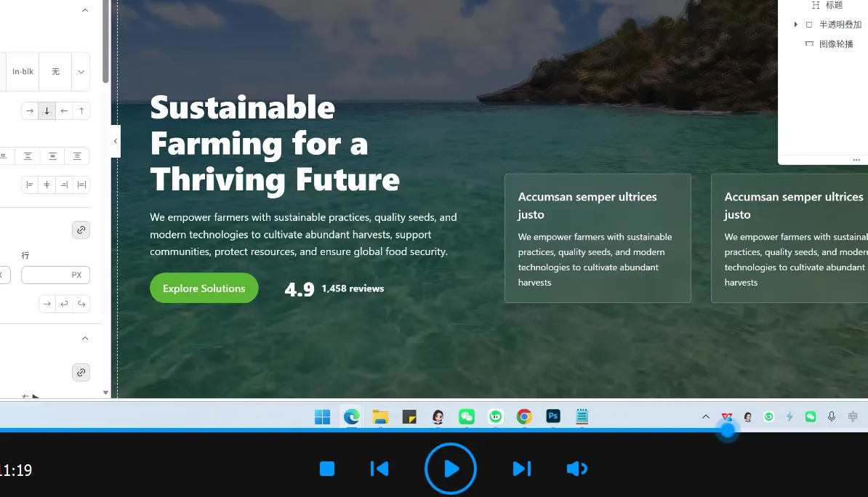Select 图像轮播 in the navigator tree
The width and height of the screenshot is (868, 497).
835,44
